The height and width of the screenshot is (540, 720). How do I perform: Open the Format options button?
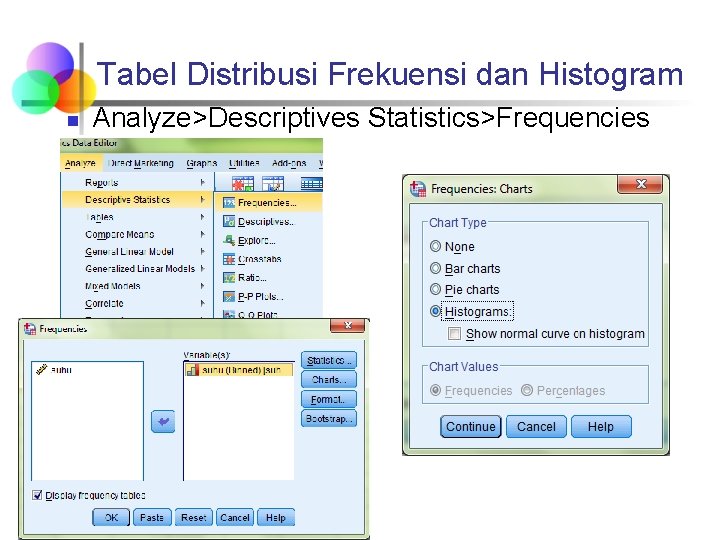[x=329, y=399]
